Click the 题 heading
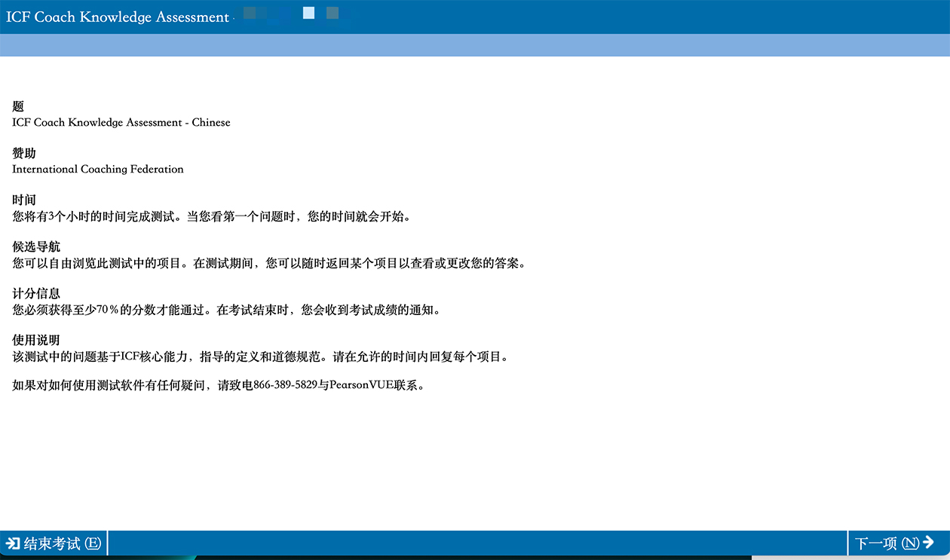This screenshot has width=950, height=560. (x=18, y=107)
